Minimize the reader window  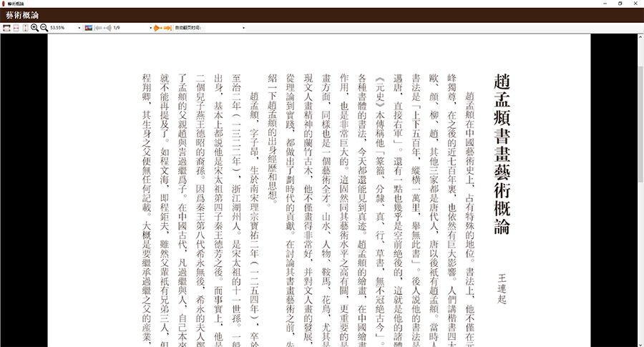click(605, 4)
